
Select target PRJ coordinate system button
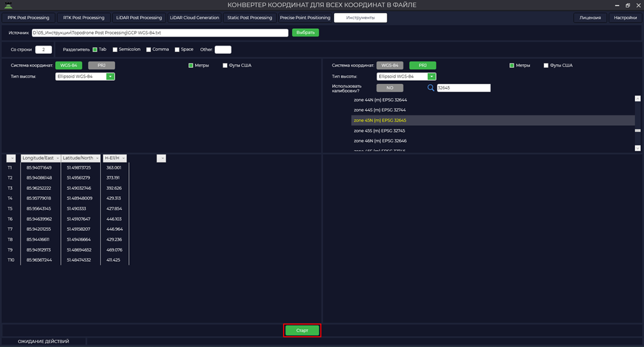tap(423, 65)
